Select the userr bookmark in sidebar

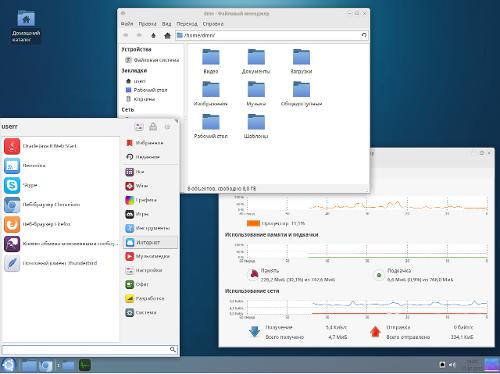[x=136, y=81]
